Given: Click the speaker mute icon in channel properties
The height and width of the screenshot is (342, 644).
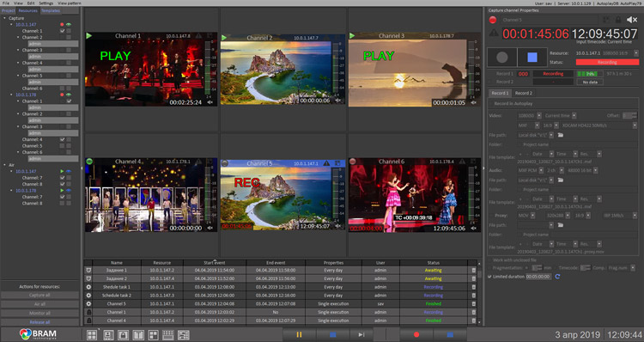Looking at the screenshot, I should tap(632, 20).
